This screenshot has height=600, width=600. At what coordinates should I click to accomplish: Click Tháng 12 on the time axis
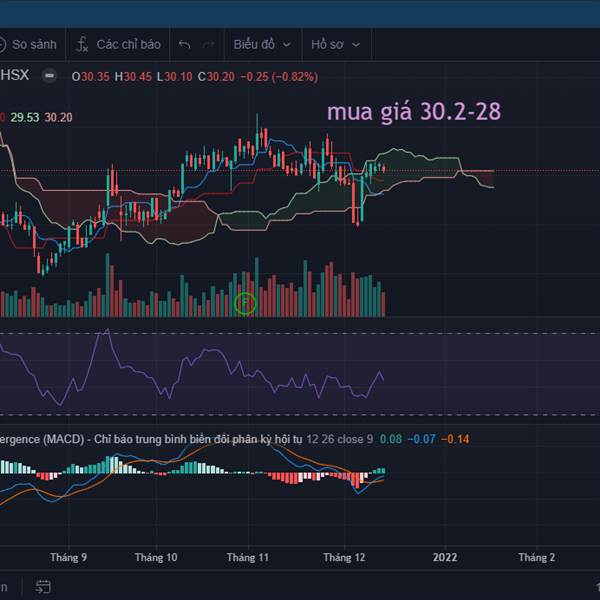[343, 557]
